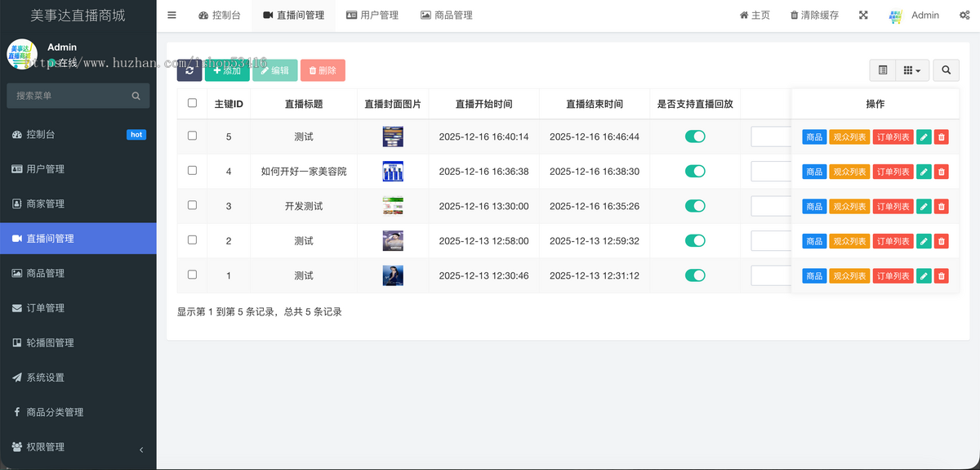This screenshot has width=980, height=470.
Task: Click the hamburger menu toggle icon
Action: point(171,16)
